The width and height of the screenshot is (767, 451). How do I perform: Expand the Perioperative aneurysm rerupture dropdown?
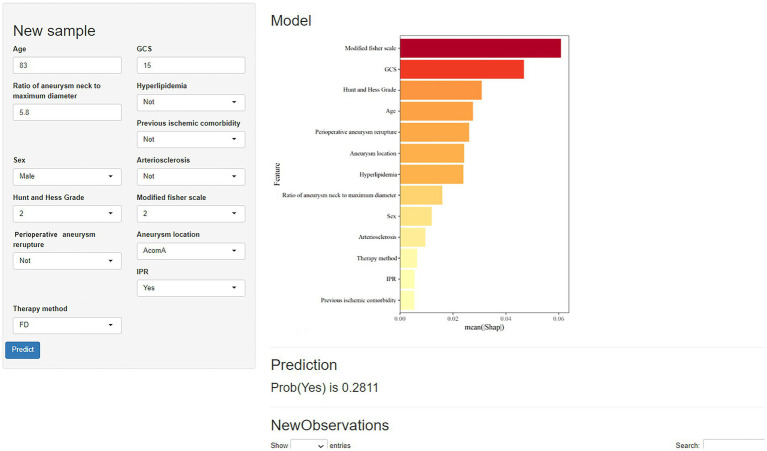click(67, 261)
